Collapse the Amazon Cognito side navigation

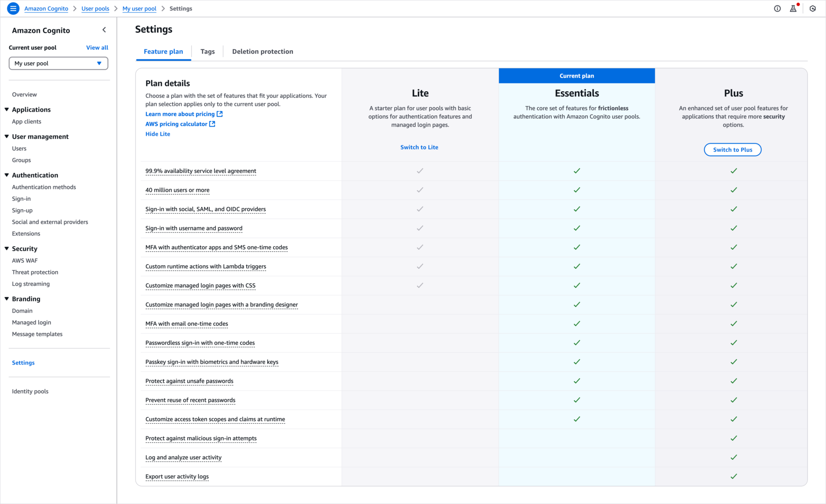[104, 30]
